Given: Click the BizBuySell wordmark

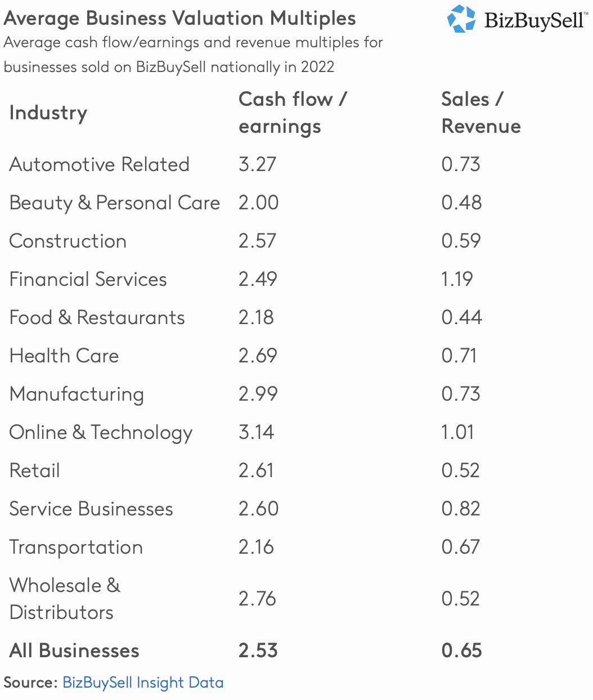Looking at the screenshot, I should [533, 21].
